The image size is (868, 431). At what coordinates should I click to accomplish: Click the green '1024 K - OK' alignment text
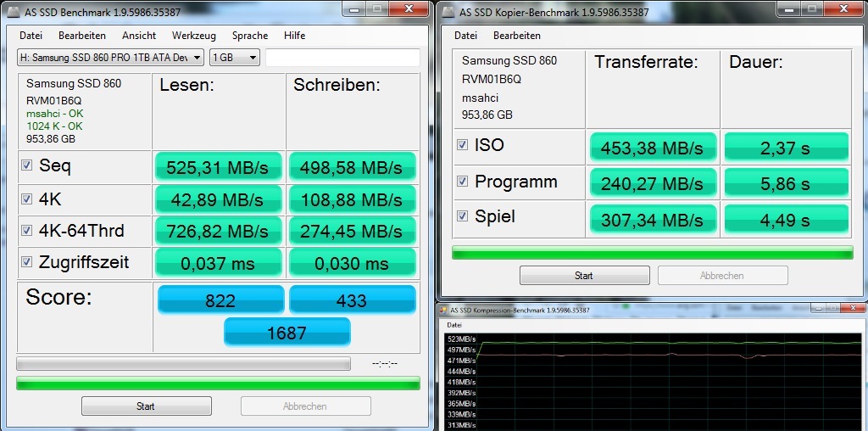click(54, 126)
